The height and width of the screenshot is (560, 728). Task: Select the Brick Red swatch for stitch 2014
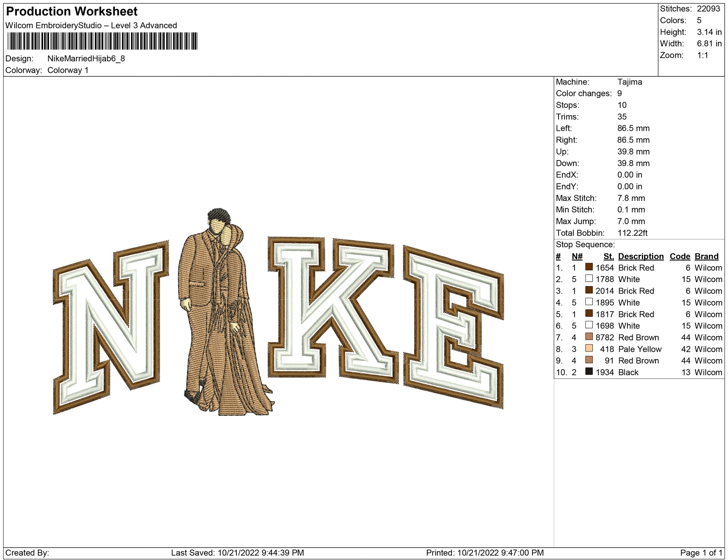589,290
